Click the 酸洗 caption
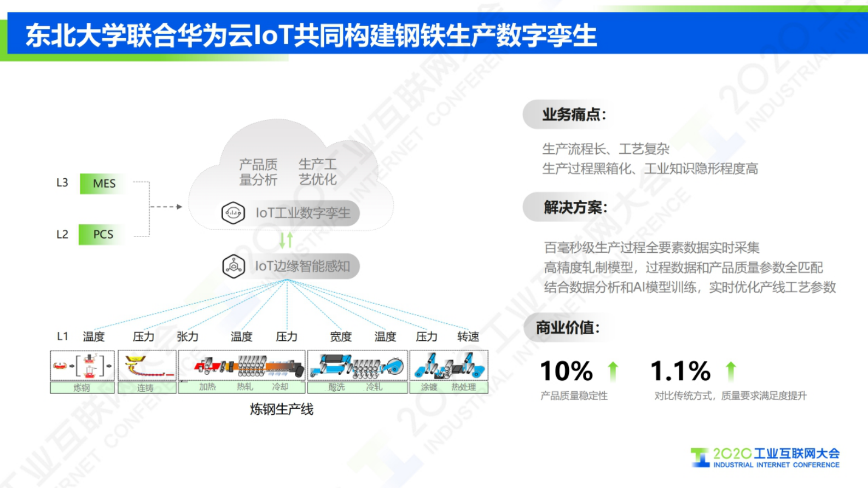Screen dimensions: 868x488 pos(336,387)
